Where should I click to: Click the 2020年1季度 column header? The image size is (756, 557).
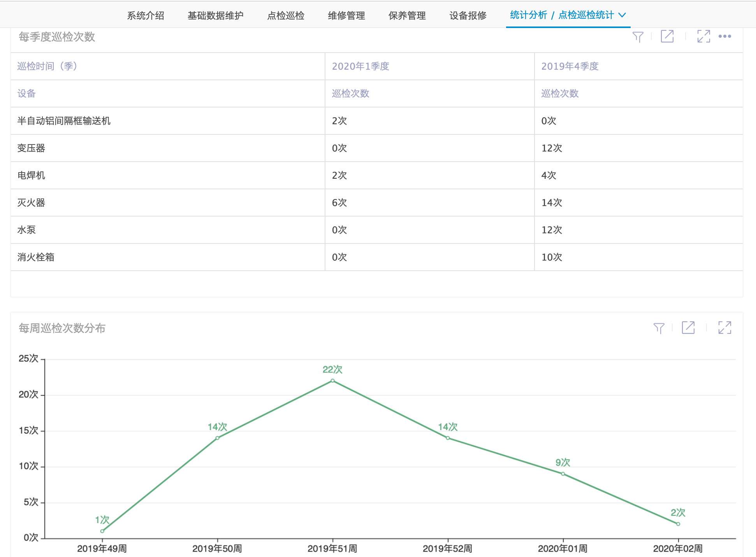point(360,66)
